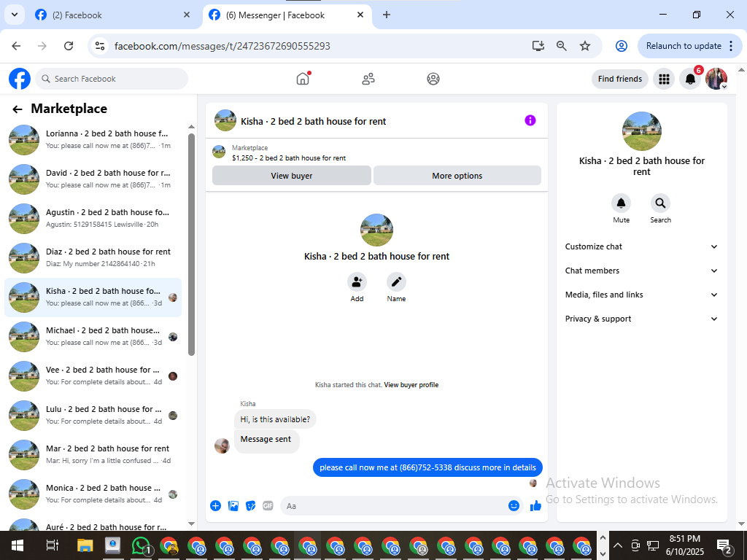
Task: Click the conversation list scrollbar
Action: (192, 244)
